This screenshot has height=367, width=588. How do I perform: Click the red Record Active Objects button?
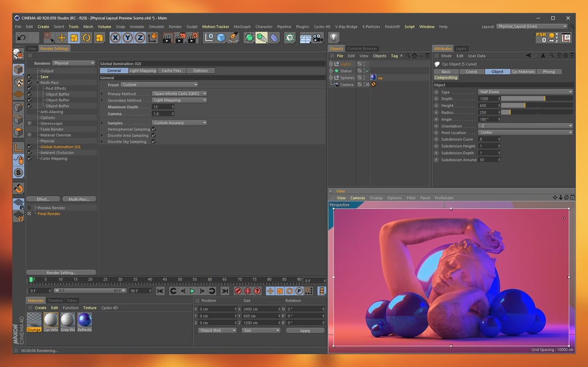coord(238,290)
